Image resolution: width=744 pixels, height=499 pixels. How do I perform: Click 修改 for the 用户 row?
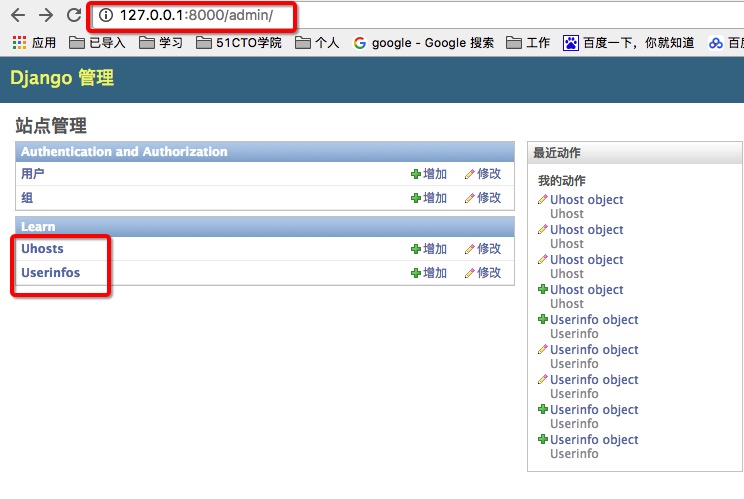pos(483,174)
